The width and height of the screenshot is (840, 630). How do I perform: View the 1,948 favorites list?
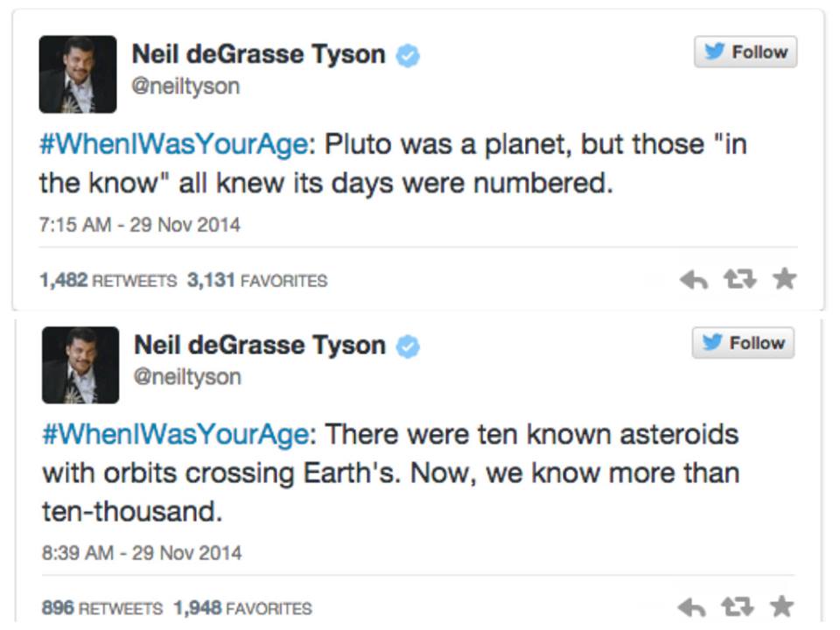[242, 608]
